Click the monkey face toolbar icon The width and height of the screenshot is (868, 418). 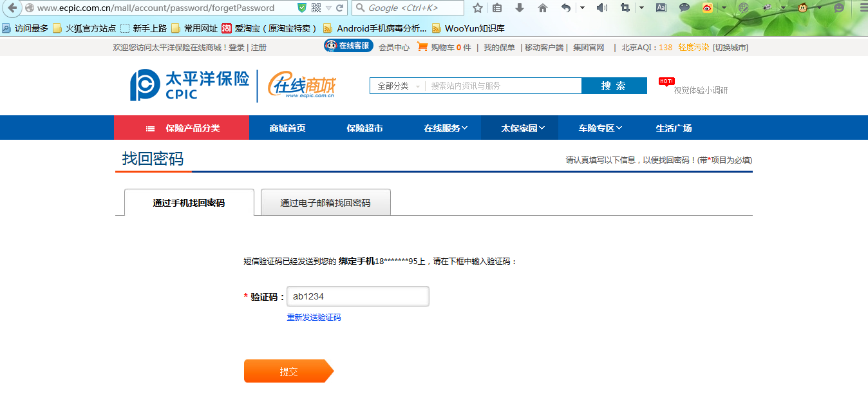[803, 8]
